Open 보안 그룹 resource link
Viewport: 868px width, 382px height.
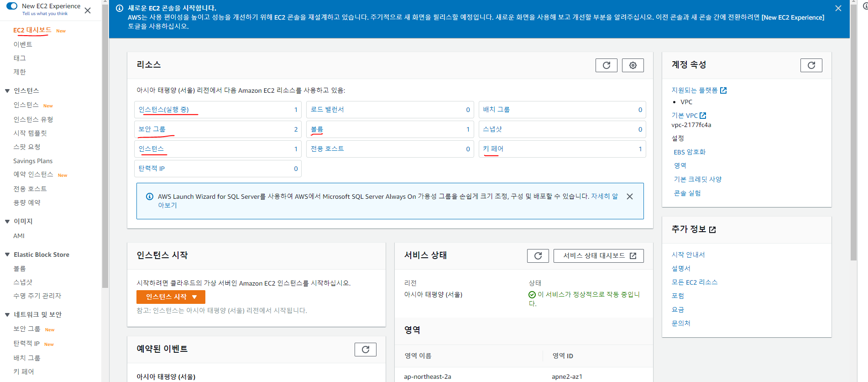(x=152, y=129)
